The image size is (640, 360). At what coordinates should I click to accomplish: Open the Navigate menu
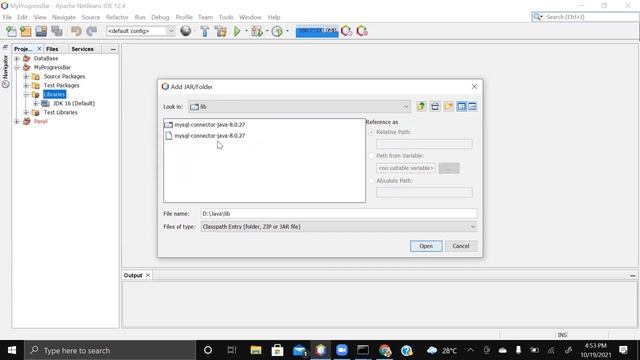click(x=64, y=17)
